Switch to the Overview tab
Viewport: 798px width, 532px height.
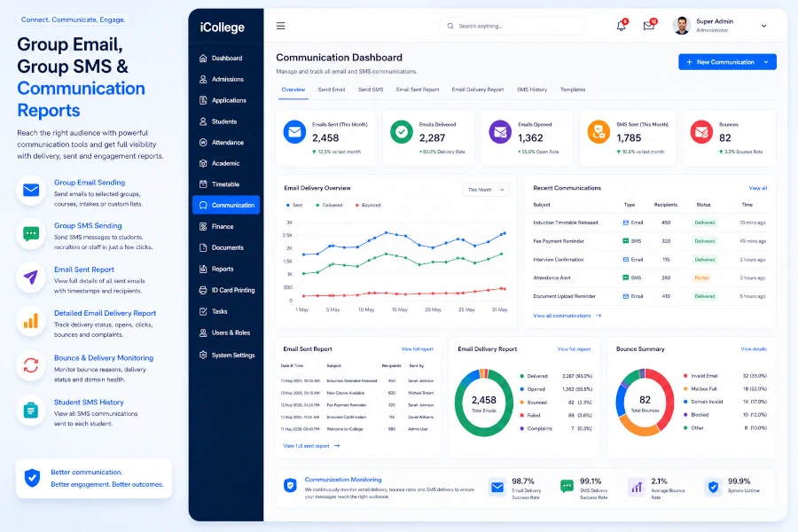point(293,90)
